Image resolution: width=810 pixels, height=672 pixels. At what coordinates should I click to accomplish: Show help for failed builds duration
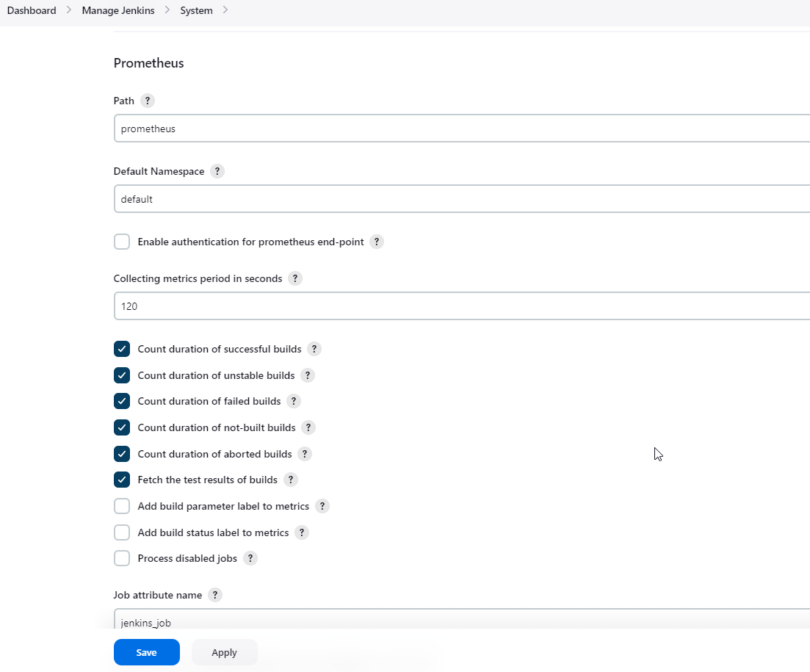click(x=294, y=401)
